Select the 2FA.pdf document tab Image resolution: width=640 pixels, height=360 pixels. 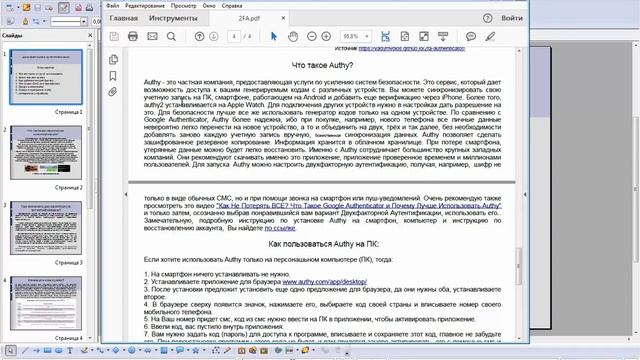tap(249, 18)
